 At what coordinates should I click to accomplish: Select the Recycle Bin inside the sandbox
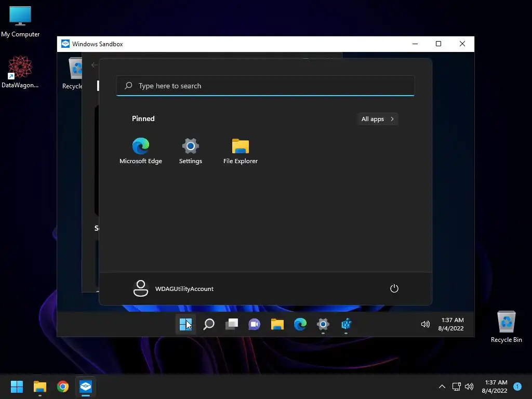click(72, 74)
